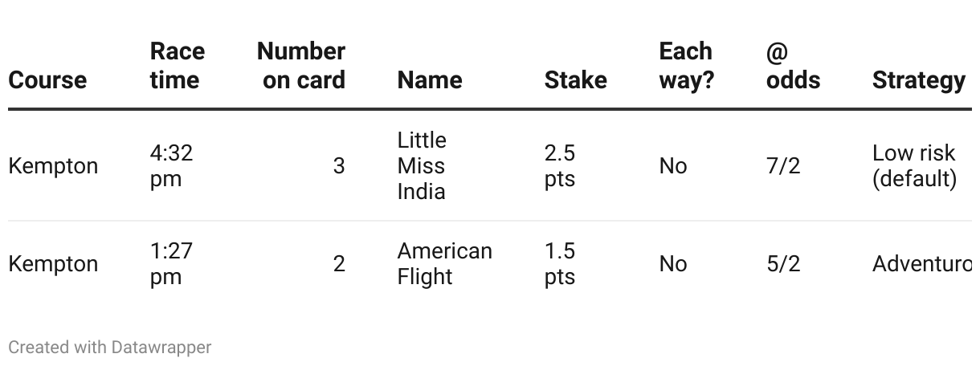Open the Created with Datawrapper link
Screen dimensions: 980x366
point(110,348)
